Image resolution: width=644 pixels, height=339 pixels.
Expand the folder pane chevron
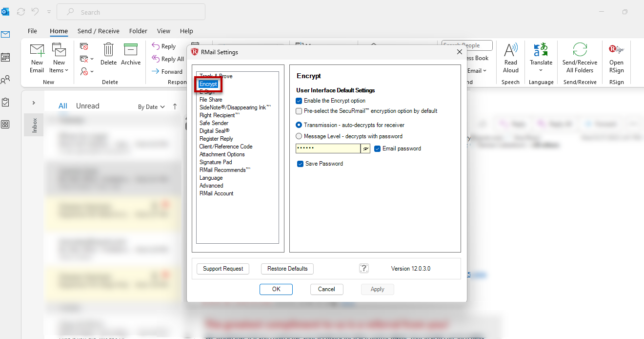pyautogui.click(x=34, y=103)
